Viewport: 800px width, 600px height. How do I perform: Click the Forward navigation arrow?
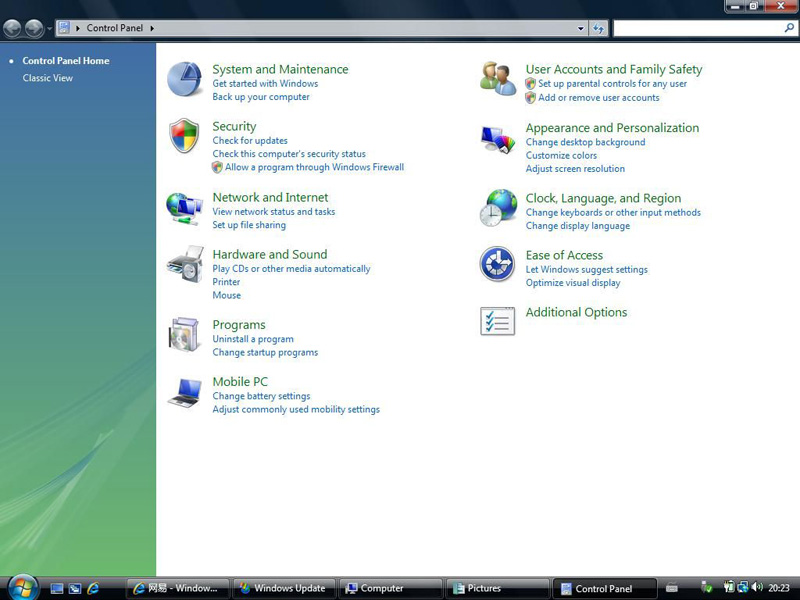34,28
